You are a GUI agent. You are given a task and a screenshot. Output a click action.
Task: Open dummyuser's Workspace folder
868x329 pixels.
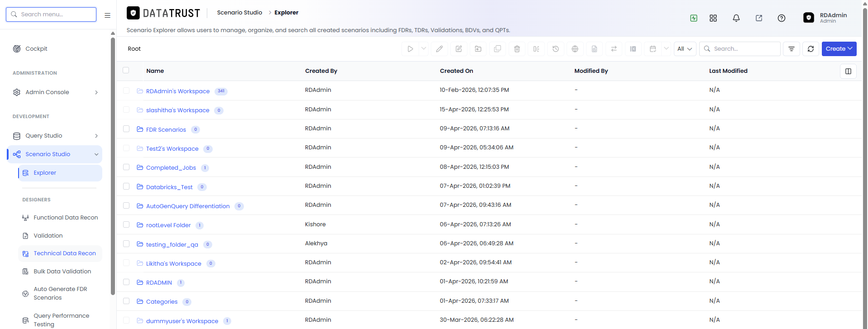click(182, 321)
